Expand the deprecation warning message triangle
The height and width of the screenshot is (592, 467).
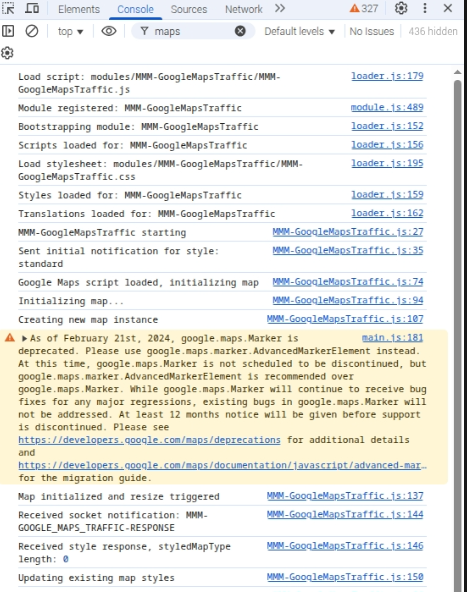(x=24, y=338)
